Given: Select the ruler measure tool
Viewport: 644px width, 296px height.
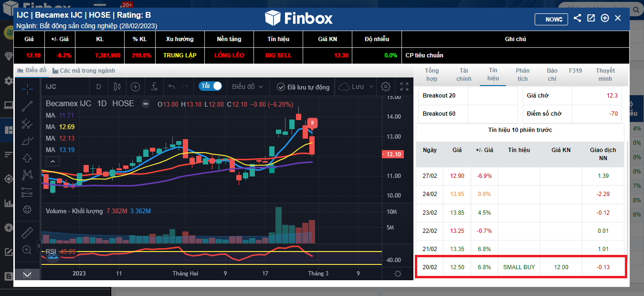Looking at the screenshot, I should (x=27, y=233).
